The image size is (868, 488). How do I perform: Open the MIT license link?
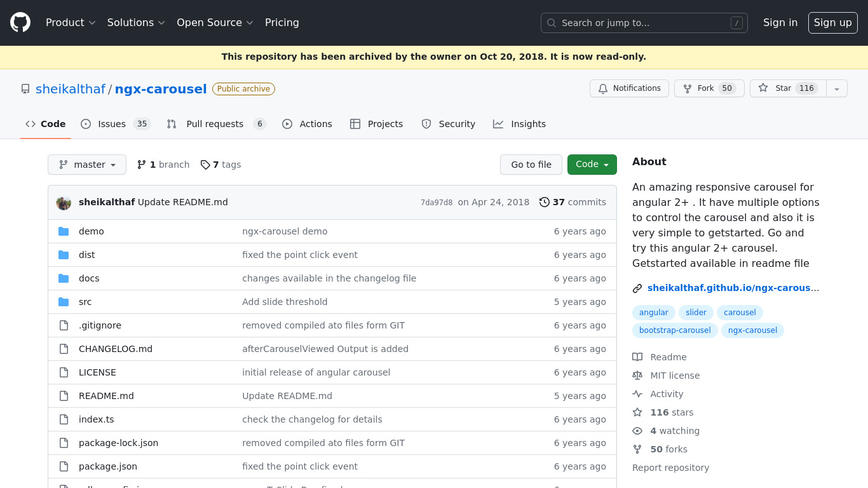click(674, 376)
